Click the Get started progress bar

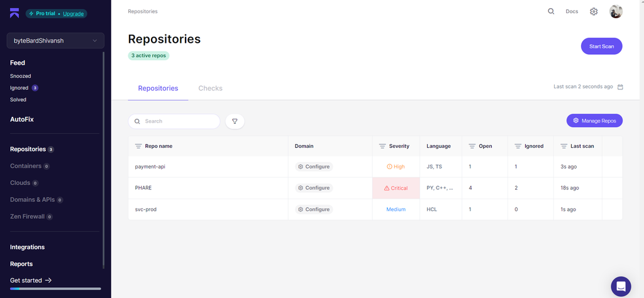click(x=55, y=289)
